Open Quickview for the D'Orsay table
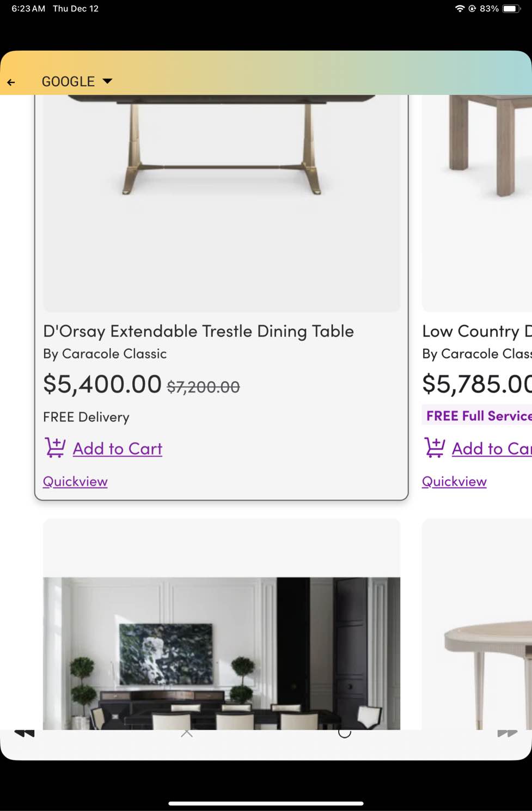 click(75, 481)
